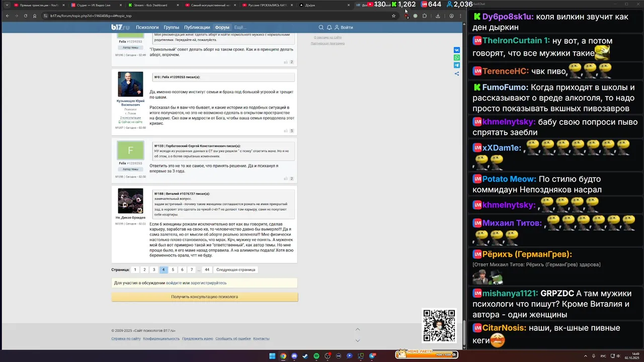Open Публикации menu item
The image size is (644, 362).
pyautogui.click(x=197, y=27)
